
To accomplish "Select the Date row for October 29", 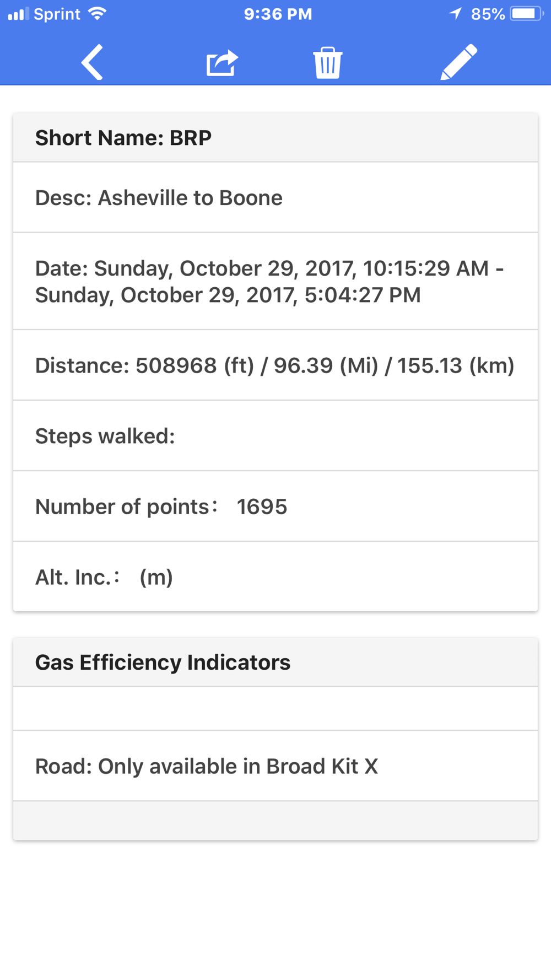I will pos(275,281).
